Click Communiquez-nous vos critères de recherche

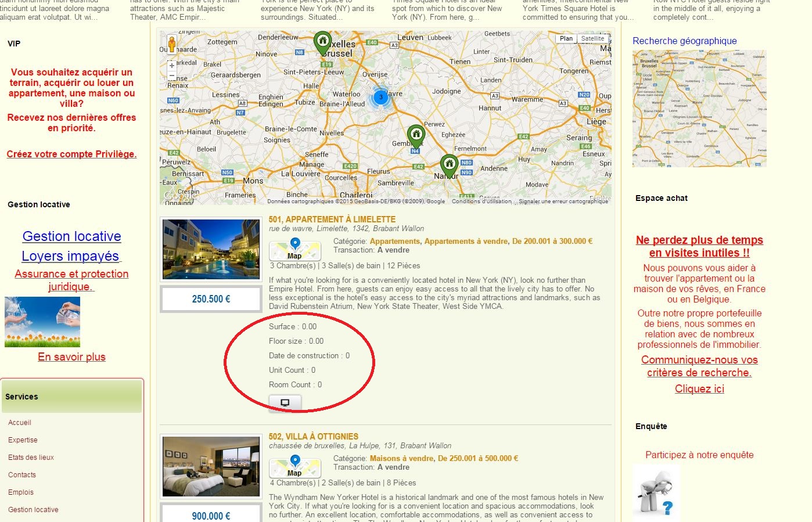point(699,366)
